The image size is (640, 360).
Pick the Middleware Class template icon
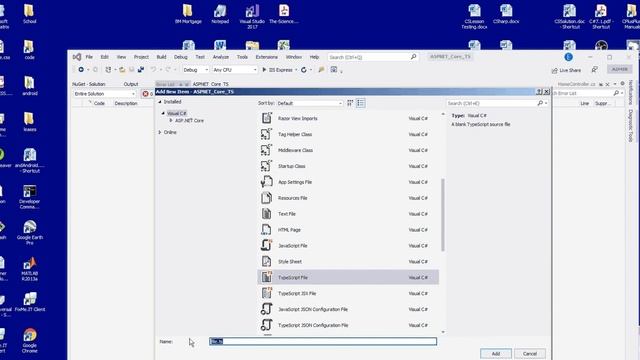tap(267, 150)
